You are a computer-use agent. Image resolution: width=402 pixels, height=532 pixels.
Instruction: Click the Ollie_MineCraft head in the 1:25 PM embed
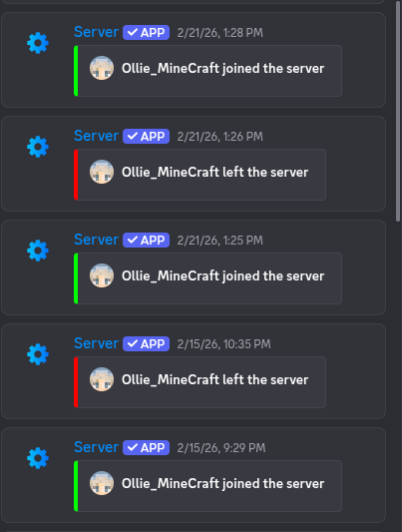click(102, 275)
